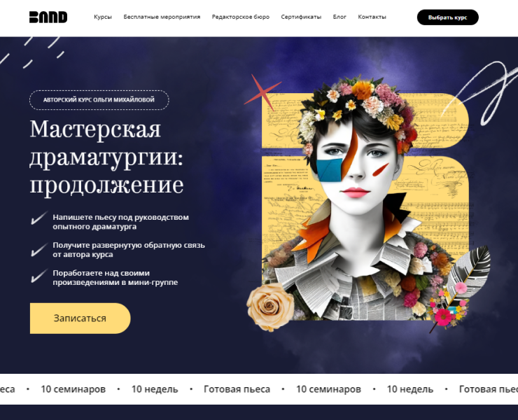This screenshot has width=518, height=420.
Task: Visit the Блог page
Action: coord(339,17)
